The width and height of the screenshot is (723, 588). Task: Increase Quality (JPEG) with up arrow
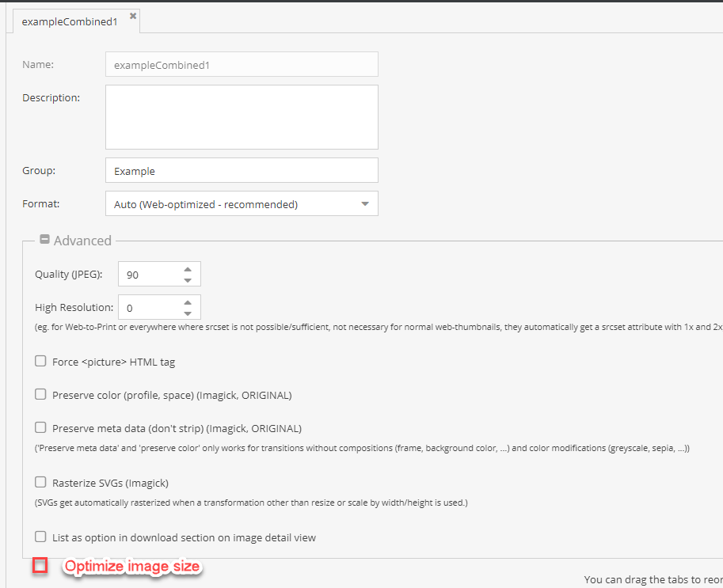tap(188, 269)
